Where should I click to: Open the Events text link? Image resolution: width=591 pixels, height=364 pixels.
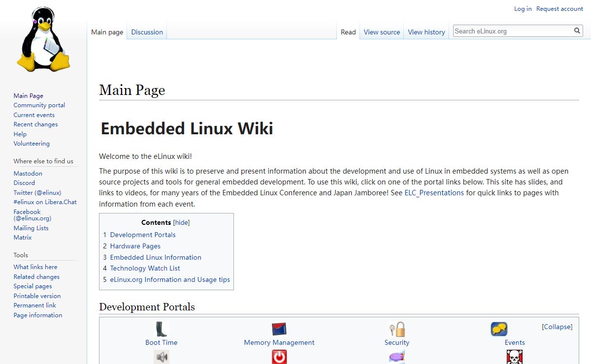515,343
